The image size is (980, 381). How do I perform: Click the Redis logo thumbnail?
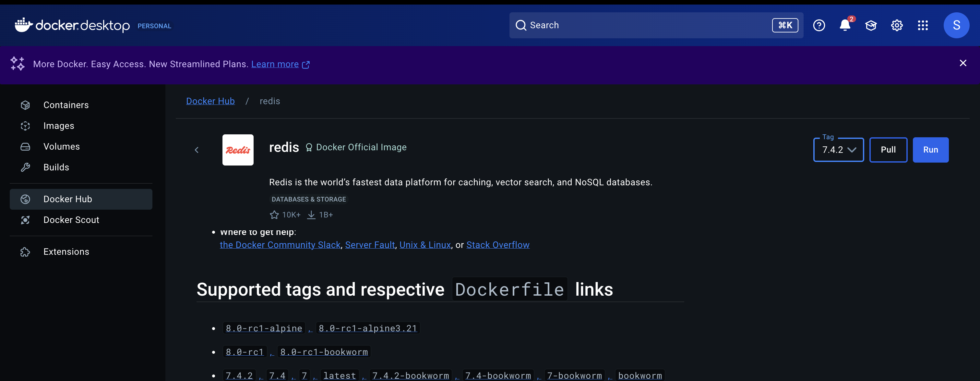tap(238, 150)
